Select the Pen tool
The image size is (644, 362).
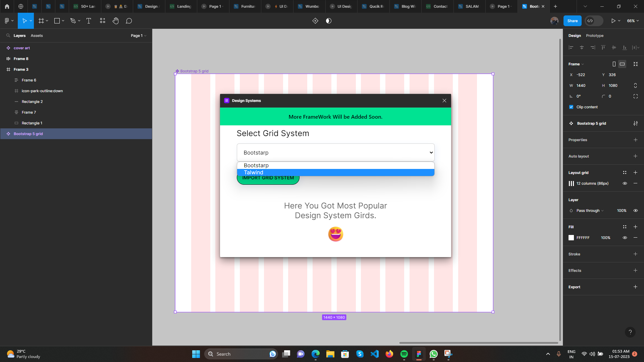(73, 21)
